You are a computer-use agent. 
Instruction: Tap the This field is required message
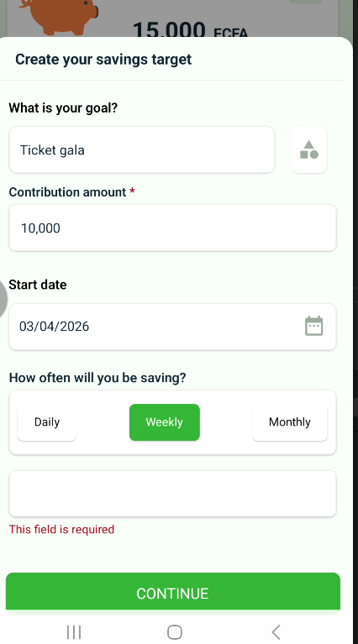tap(61, 530)
